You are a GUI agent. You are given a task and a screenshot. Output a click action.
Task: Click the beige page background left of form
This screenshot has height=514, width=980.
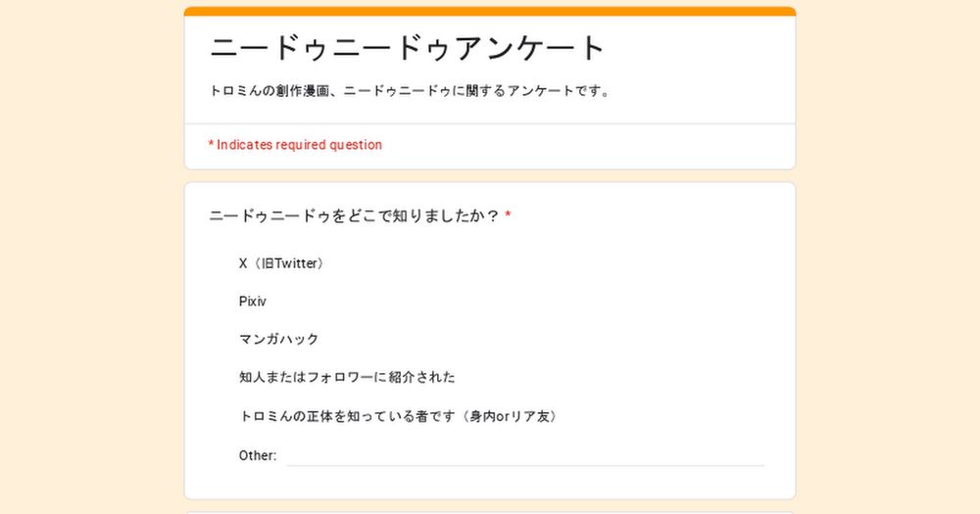(92, 257)
